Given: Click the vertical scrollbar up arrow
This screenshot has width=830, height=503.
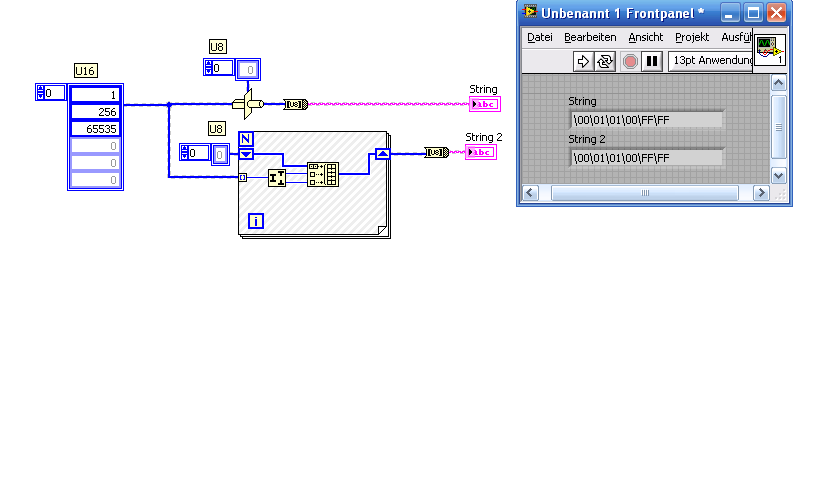Looking at the screenshot, I should (778, 83).
